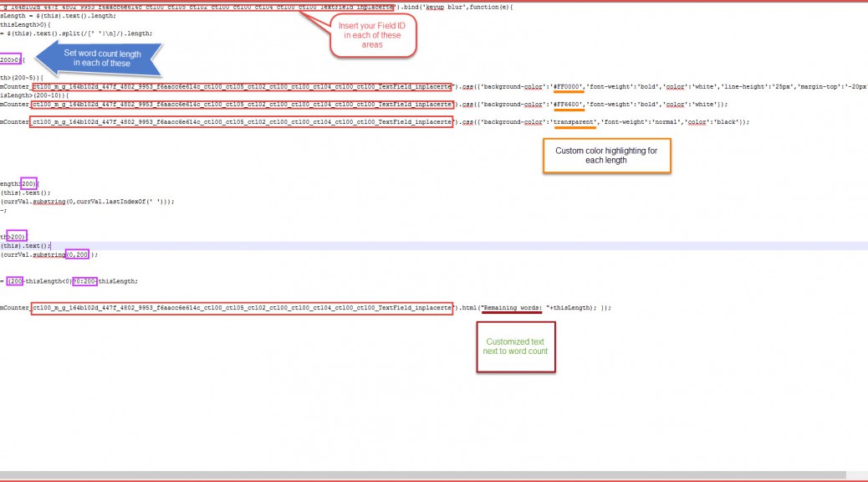Image resolution: width=868 pixels, height=482 pixels.
Task: Select the green 'Customized text next to word count' box
Action: coord(516,347)
